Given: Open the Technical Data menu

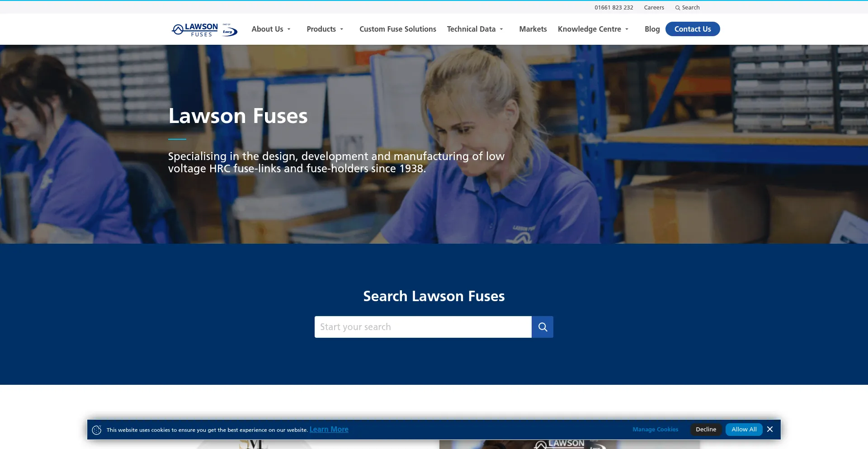Looking at the screenshot, I should tap(471, 29).
